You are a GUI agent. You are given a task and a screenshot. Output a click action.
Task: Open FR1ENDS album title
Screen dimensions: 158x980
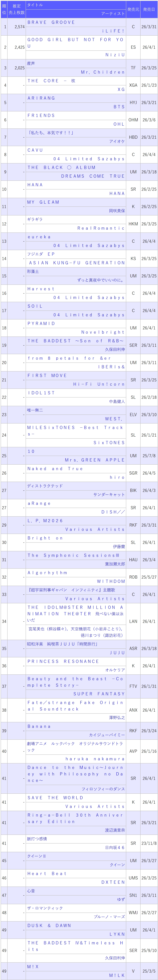pyautogui.click(x=41, y=115)
